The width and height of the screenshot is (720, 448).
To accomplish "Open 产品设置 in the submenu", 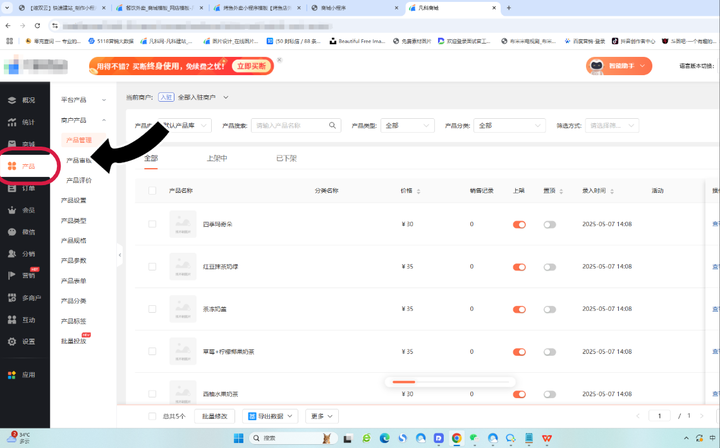I will tap(73, 200).
